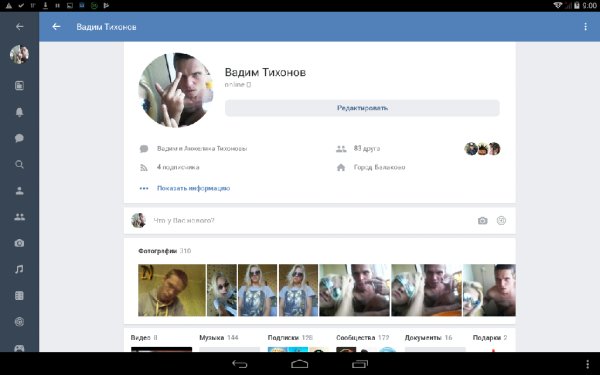Open last photo of shirtless man
The image size is (600, 375).
pyautogui.click(x=489, y=290)
